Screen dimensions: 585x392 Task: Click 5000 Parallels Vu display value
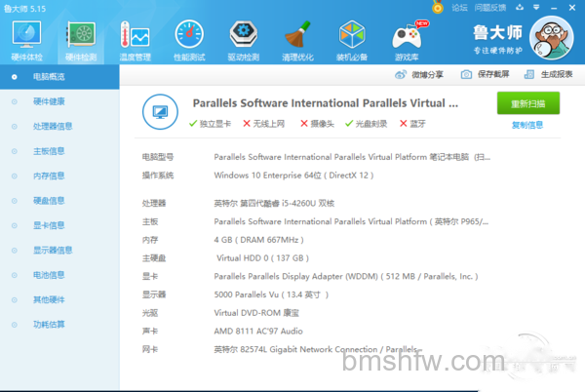point(271,294)
